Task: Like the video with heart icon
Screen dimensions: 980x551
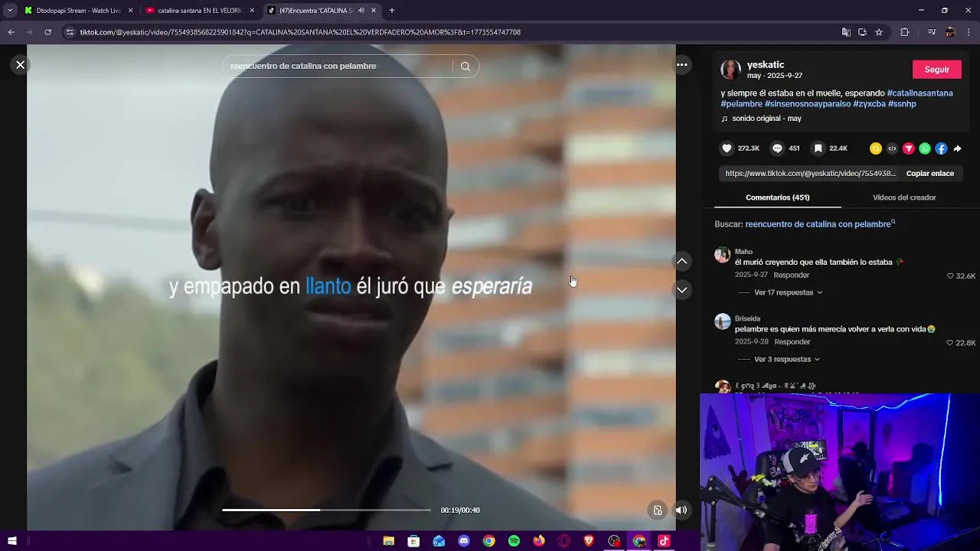Action: pos(727,148)
